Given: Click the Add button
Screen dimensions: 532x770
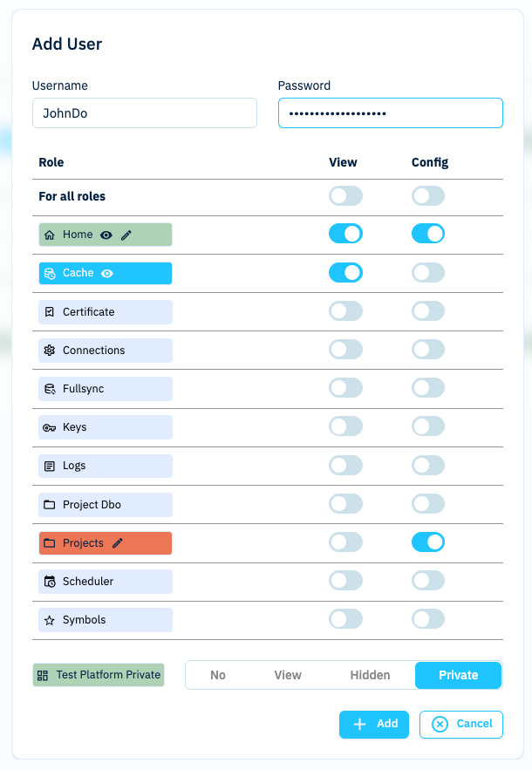Looking at the screenshot, I should coord(374,724).
